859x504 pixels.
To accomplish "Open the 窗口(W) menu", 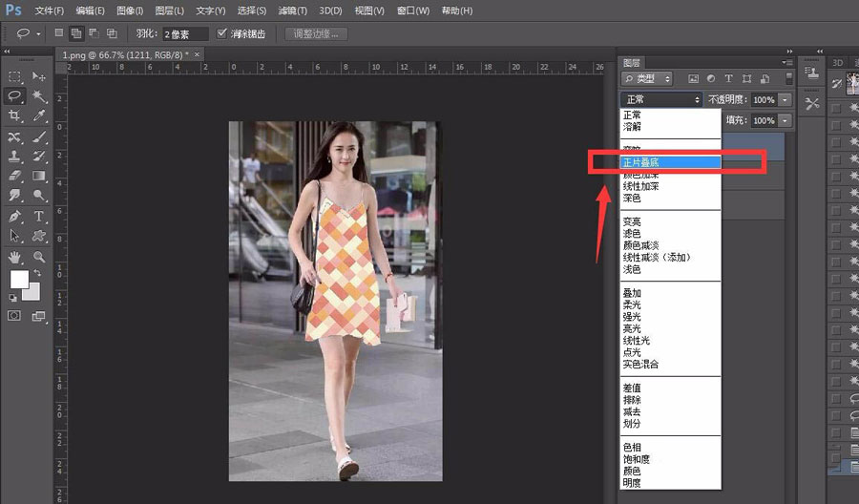I will tap(413, 10).
